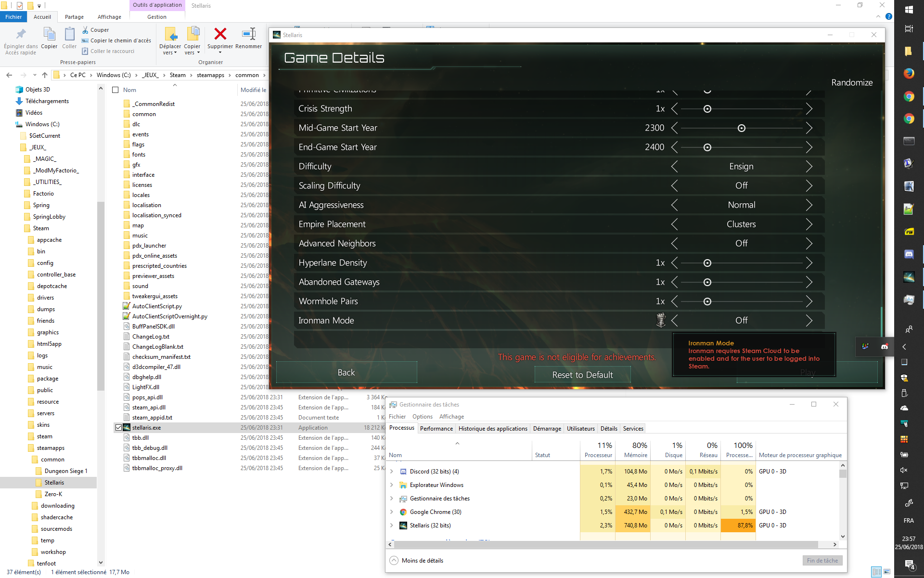The height and width of the screenshot is (578, 924).
Task: Click the Explorer back navigation arrow
Action: [x=9, y=75]
